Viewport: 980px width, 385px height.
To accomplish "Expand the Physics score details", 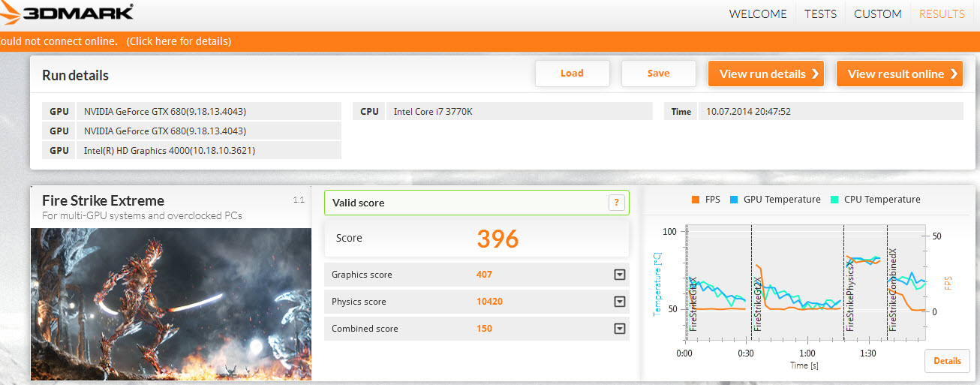I will [619, 302].
